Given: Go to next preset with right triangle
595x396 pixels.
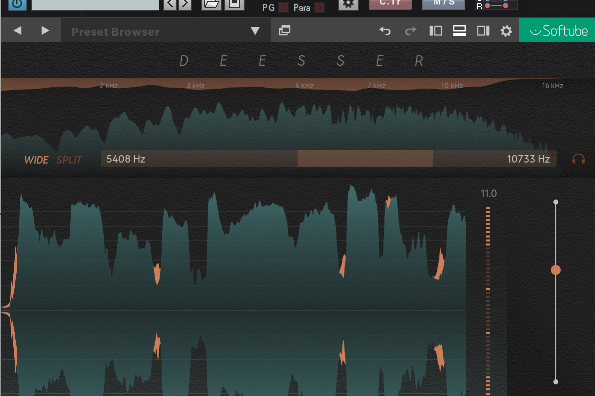Looking at the screenshot, I should [45, 30].
